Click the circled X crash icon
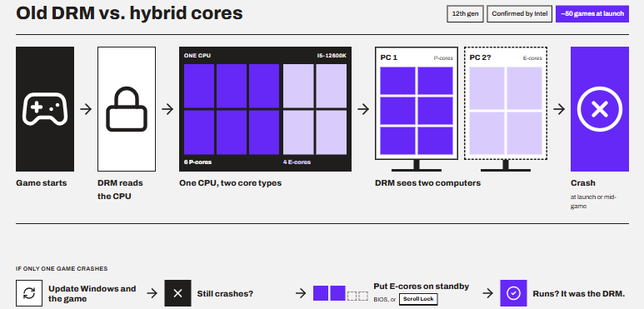This screenshot has width=644, height=309. (599, 109)
